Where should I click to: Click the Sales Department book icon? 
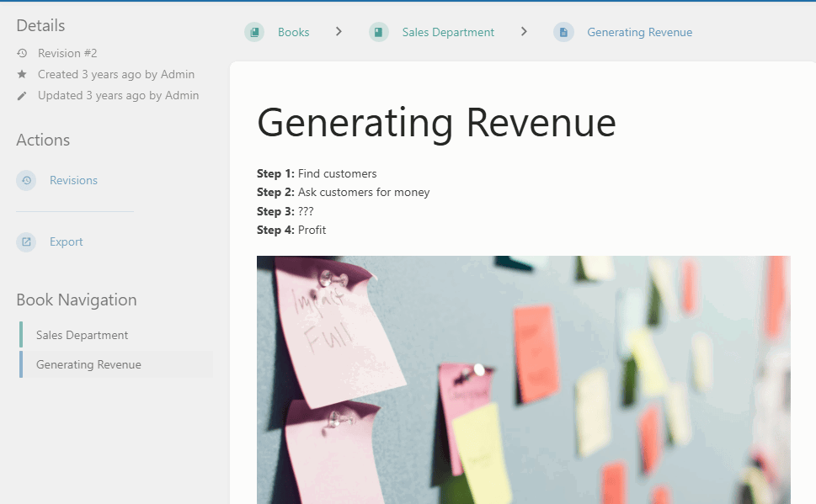(379, 32)
